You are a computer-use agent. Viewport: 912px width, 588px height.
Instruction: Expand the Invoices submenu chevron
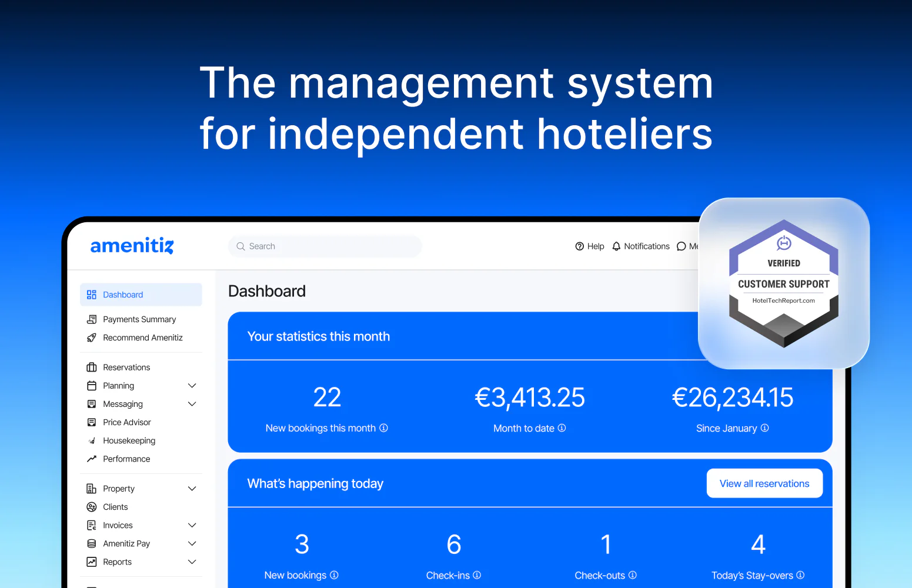[x=192, y=525]
